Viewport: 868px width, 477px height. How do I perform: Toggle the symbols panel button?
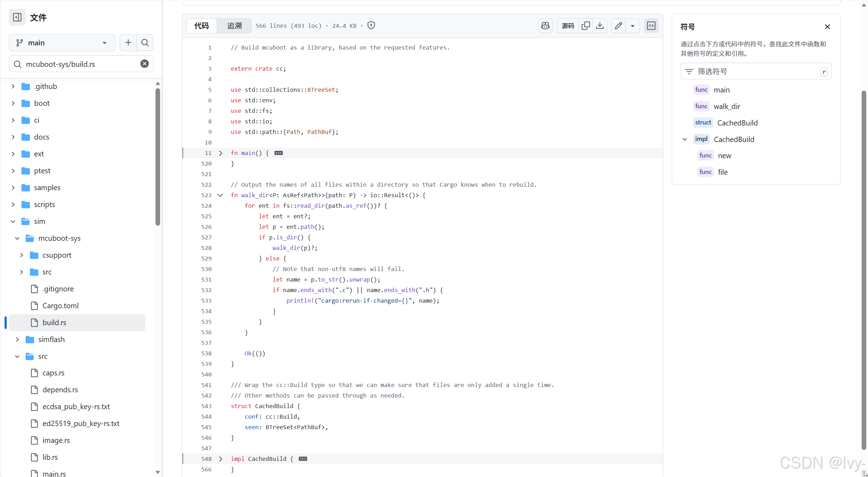pyautogui.click(x=651, y=26)
